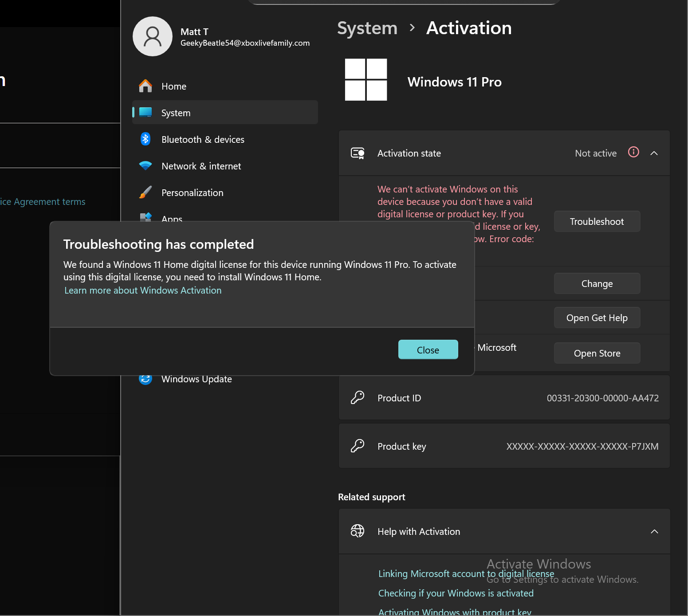Click the Bluetooth & devices icon
Screen dimensions: 688x616
pyautogui.click(x=145, y=139)
